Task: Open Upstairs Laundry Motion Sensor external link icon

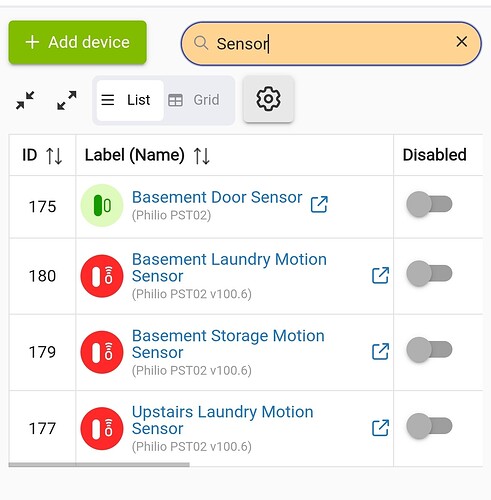Action: coord(380,428)
